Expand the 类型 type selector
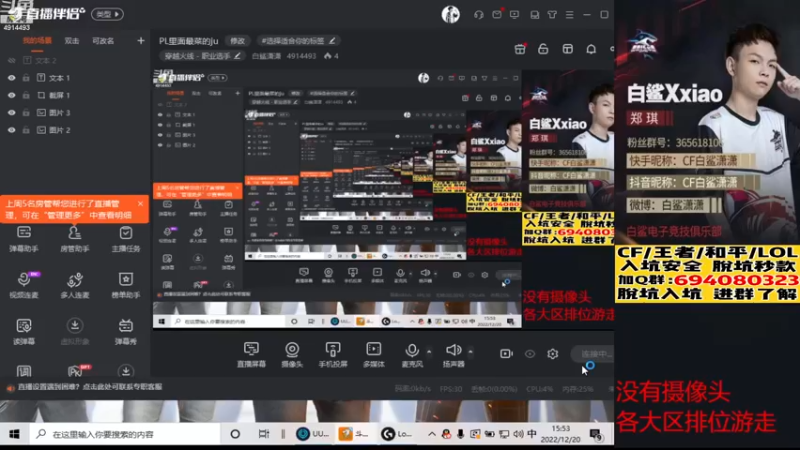 point(108,14)
